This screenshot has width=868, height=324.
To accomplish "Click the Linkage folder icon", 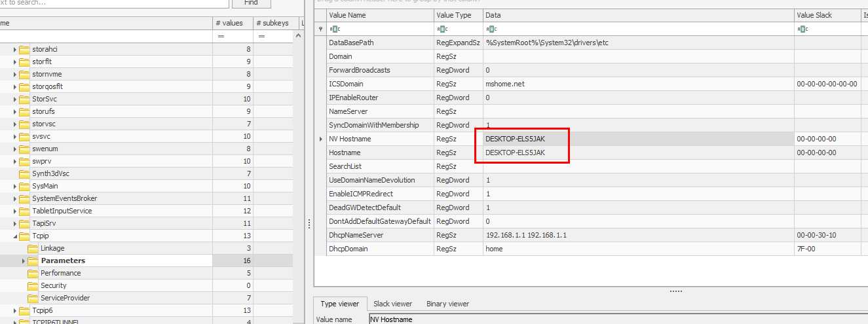I will pos(33,249).
